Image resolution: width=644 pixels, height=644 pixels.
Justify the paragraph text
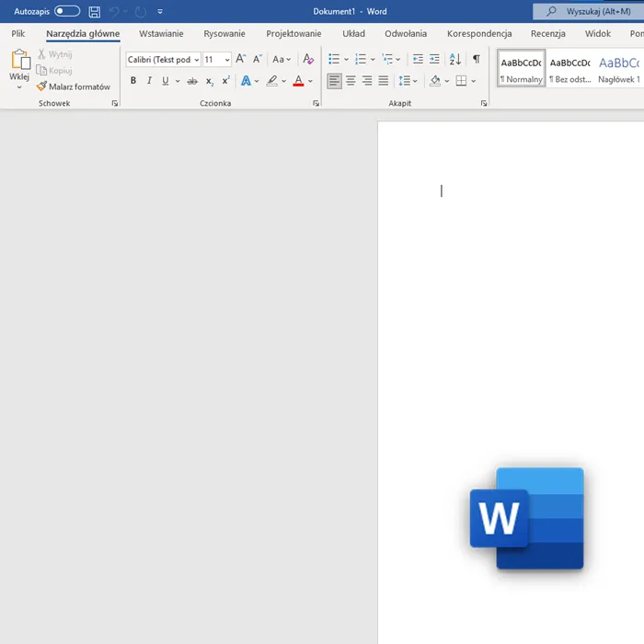click(384, 81)
